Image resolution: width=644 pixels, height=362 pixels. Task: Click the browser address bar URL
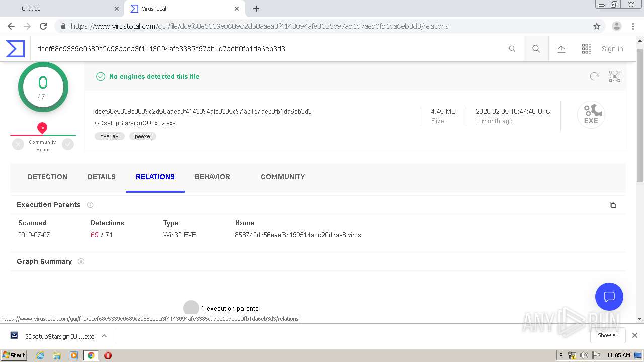(x=260, y=26)
